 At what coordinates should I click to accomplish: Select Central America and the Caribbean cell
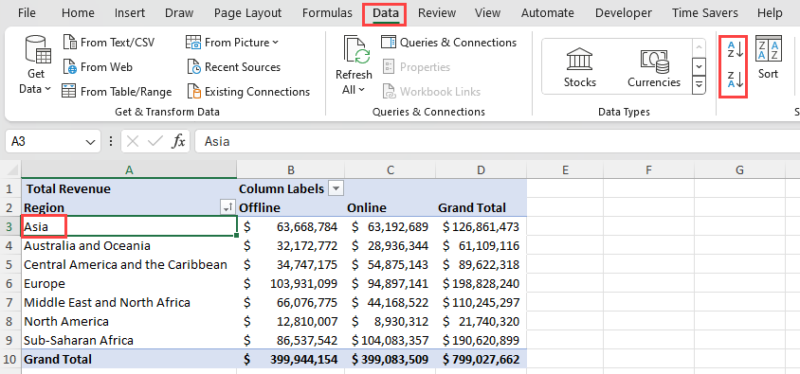(129, 265)
